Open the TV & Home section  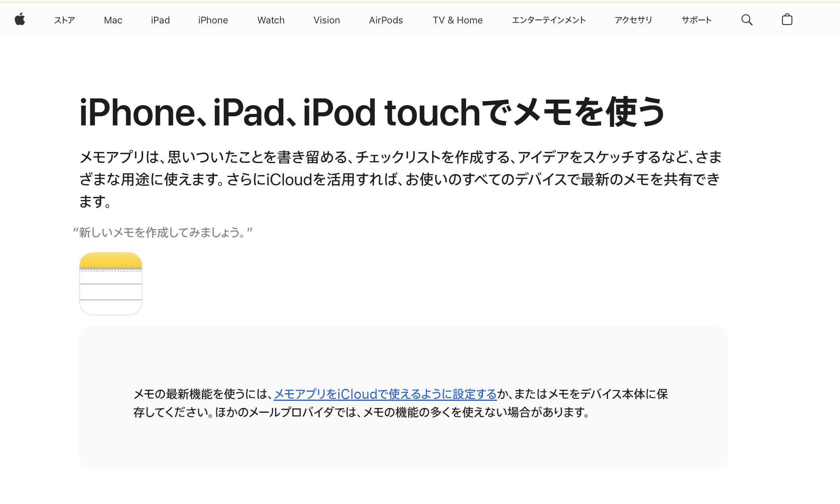click(457, 20)
